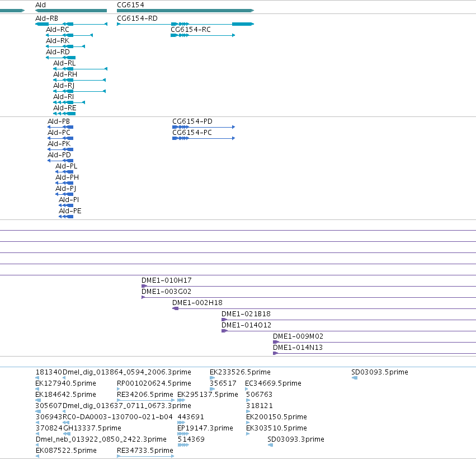Click the CG6154-RD transcript label
476x459 pixels.
tap(137, 18)
